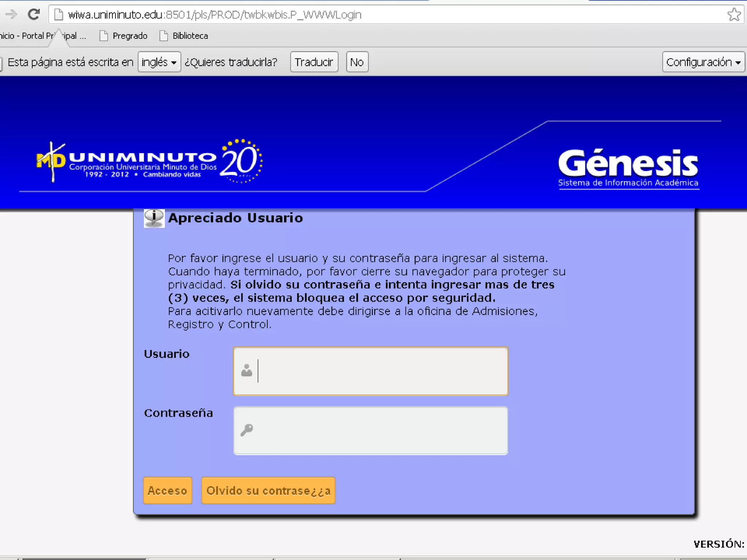
Task: Open the Pregrado bookmark
Action: click(x=124, y=36)
